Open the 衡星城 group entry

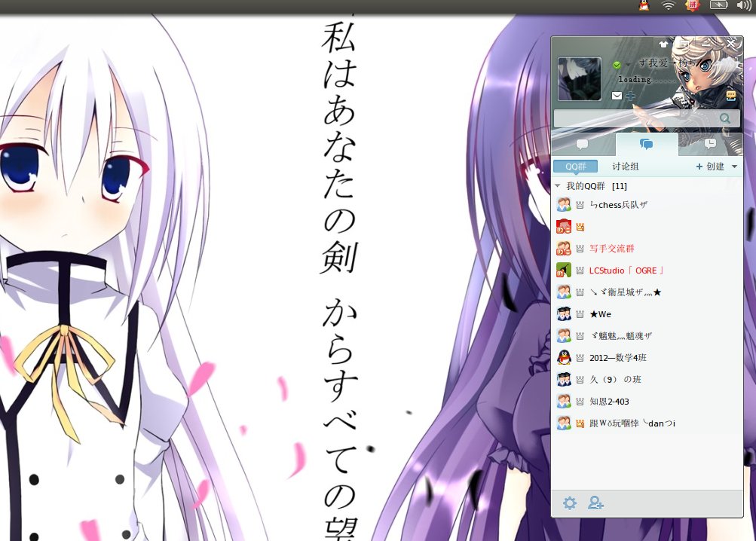point(647,292)
